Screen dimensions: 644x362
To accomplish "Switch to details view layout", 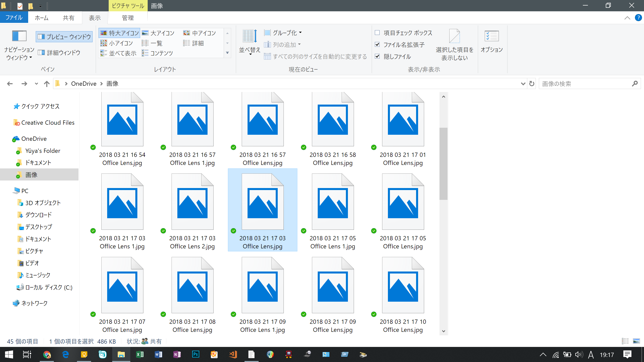I will (193, 43).
